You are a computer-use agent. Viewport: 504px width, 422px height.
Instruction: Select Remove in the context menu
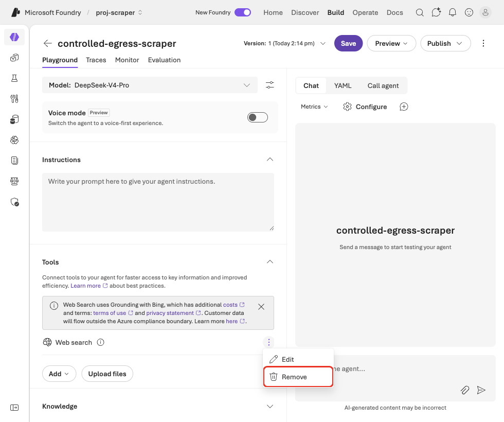(x=298, y=377)
